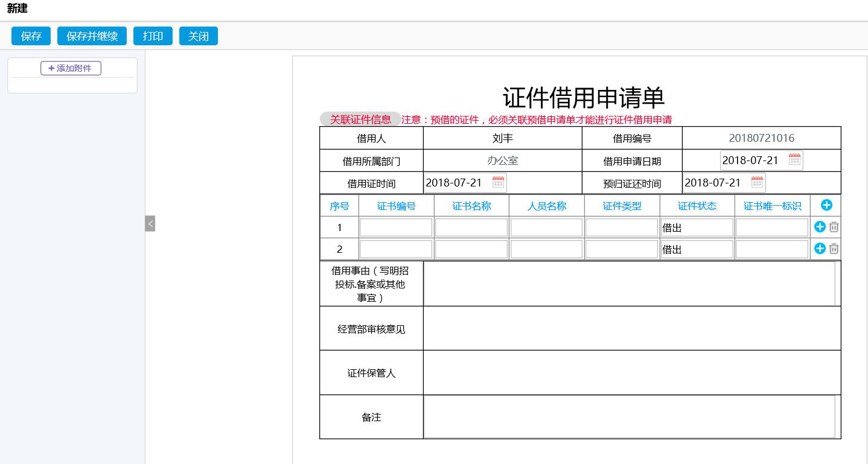
Task: Click the 备注 text area
Action: [x=629, y=417]
